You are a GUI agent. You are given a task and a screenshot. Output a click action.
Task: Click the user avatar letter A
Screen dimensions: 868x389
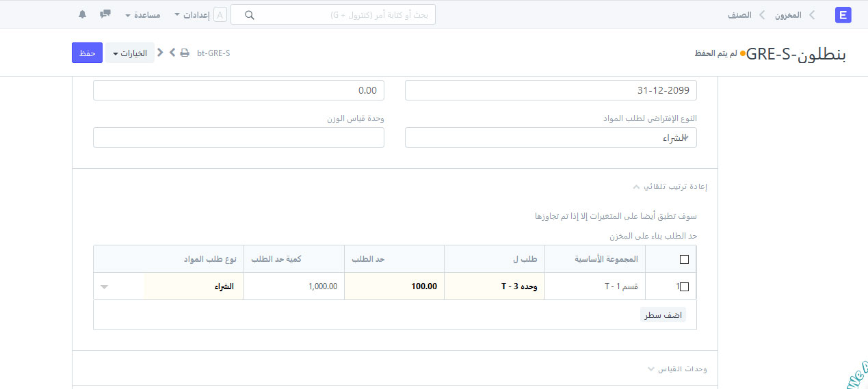[220, 14]
